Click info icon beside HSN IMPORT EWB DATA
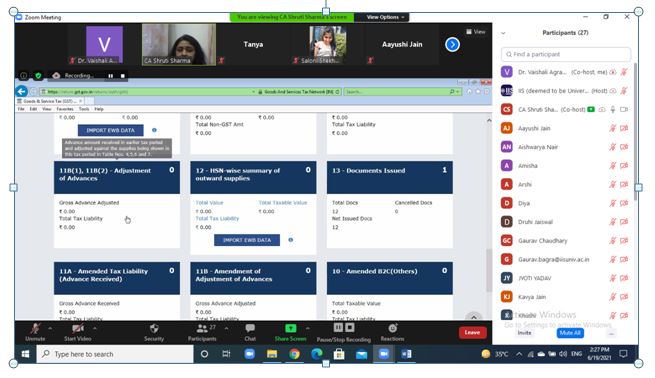 pos(291,240)
